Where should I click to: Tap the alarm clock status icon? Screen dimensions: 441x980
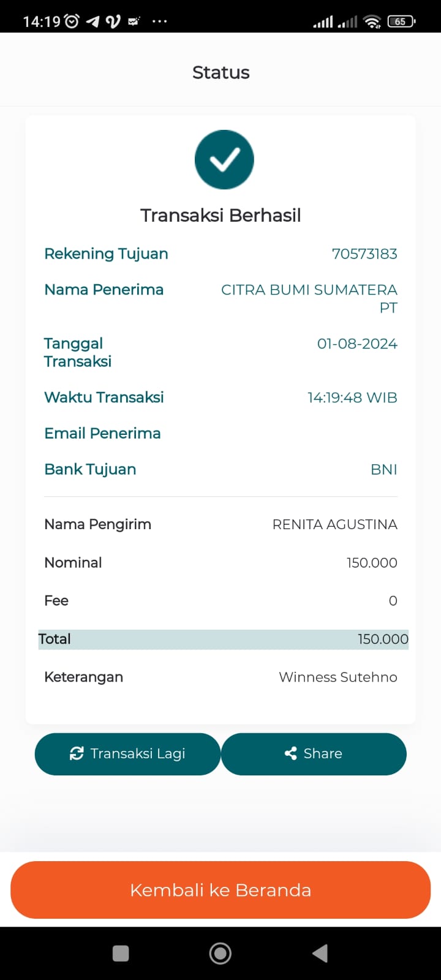[72, 21]
